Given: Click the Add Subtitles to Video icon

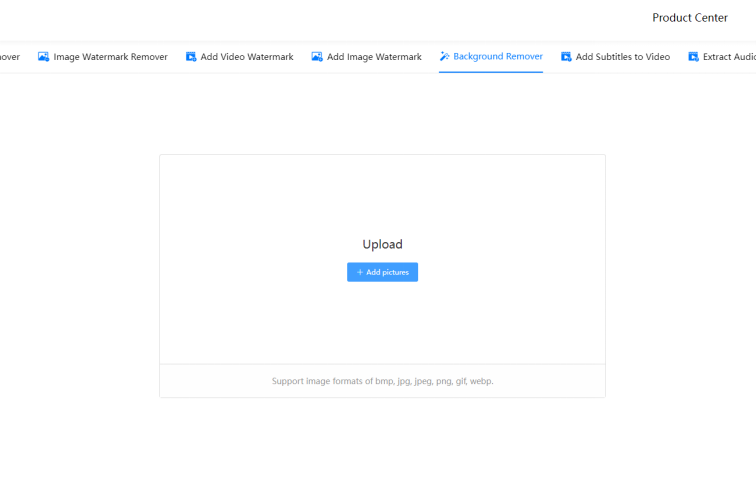Looking at the screenshot, I should pos(566,57).
